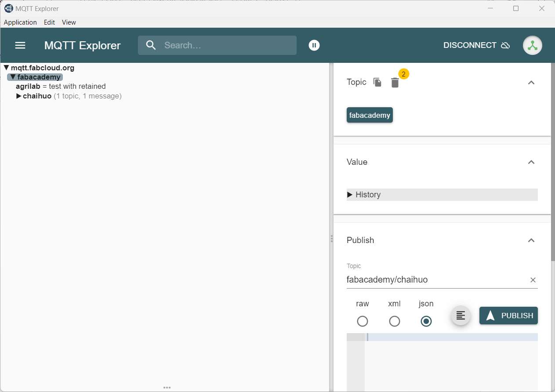Click the green connection status avatar icon
555x392 pixels.
[533, 45]
